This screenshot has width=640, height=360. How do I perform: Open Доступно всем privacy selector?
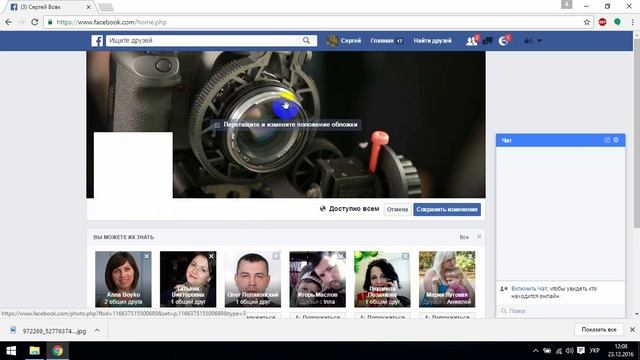pos(349,209)
